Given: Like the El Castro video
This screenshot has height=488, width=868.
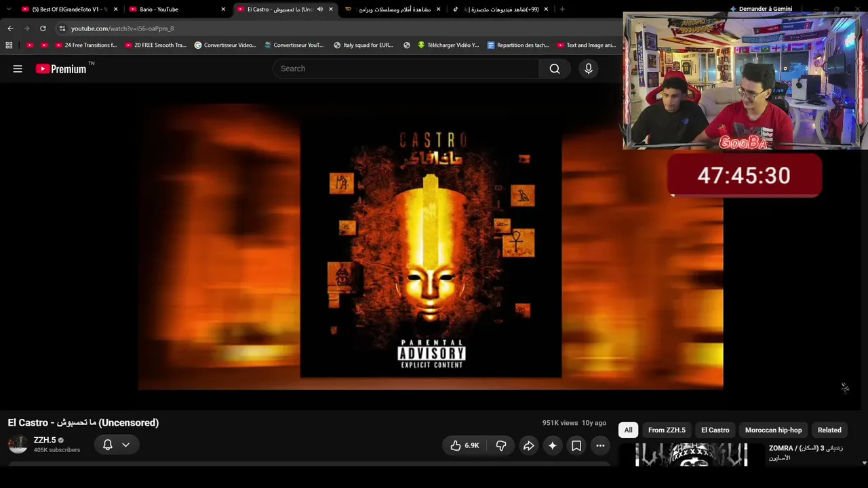Looking at the screenshot, I should [x=465, y=445].
